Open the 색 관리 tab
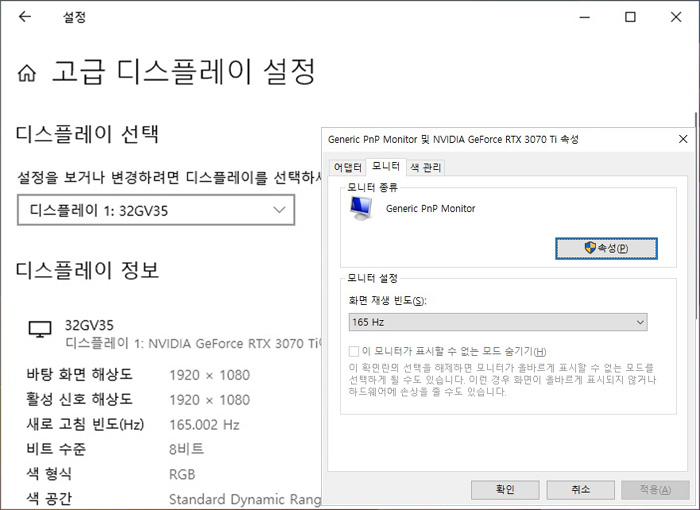This screenshot has width=700, height=510. coord(425,167)
